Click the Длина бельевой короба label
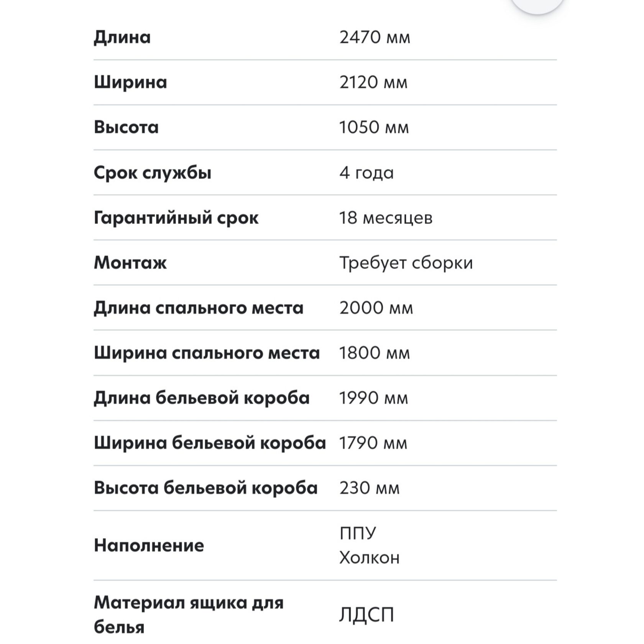 tap(202, 398)
